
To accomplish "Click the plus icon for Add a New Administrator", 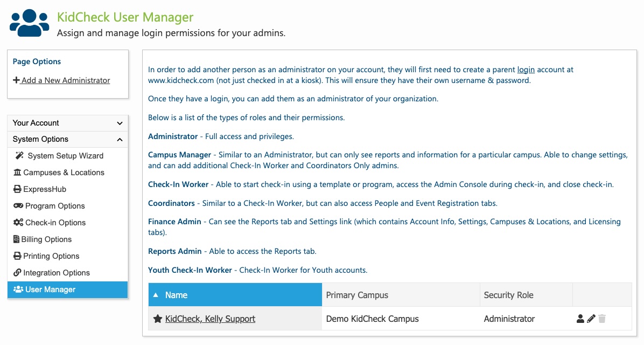I will (x=17, y=80).
